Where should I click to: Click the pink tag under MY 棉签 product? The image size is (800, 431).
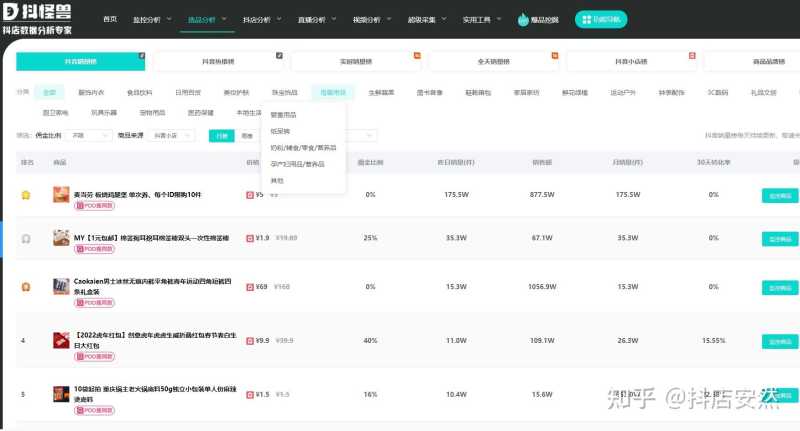94,249
